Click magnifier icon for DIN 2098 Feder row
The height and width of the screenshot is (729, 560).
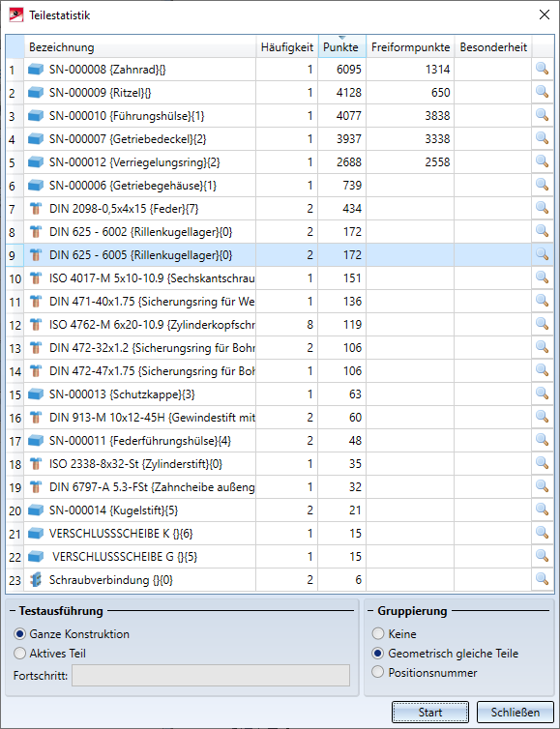[x=542, y=208]
